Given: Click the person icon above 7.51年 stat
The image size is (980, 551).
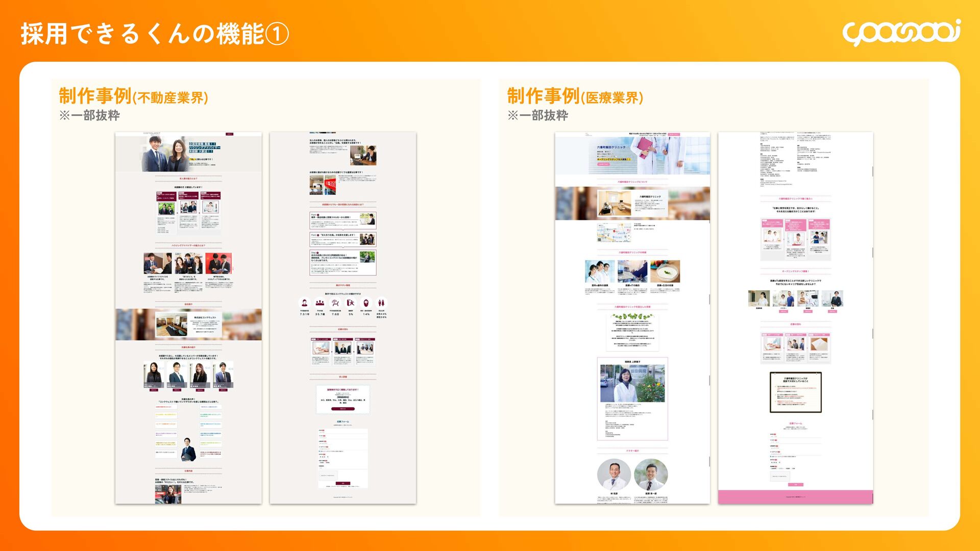Looking at the screenshot, I should [305, 303].
